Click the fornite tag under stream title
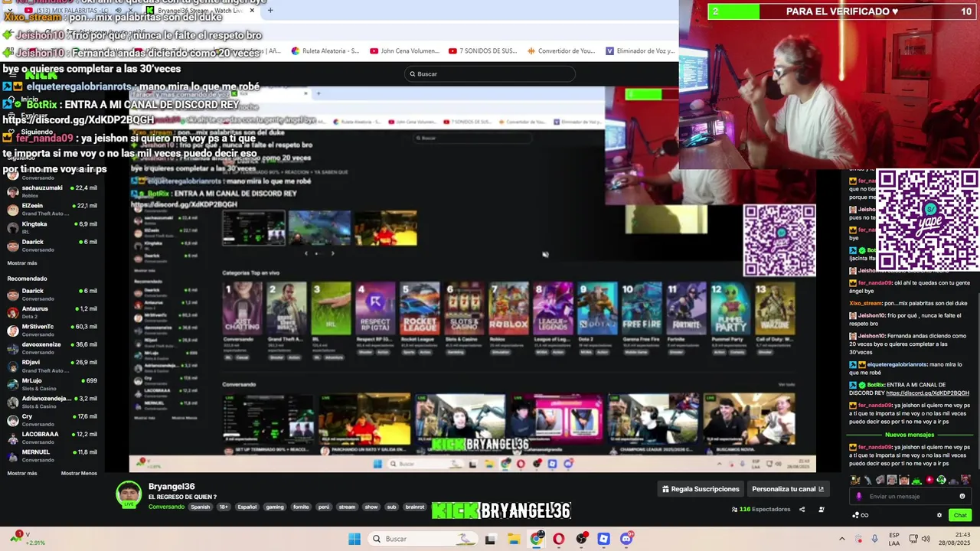The image size is (980, 551). click(x=301, y=507)
